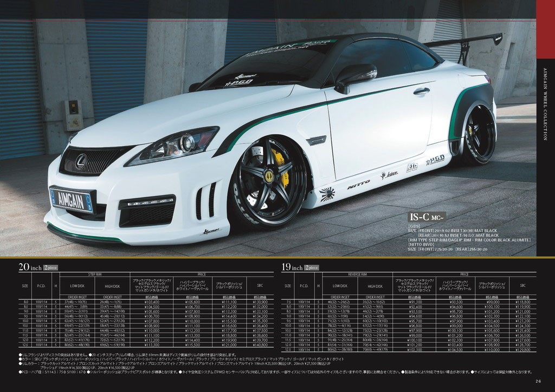The image size is (555, 392).
Task: Click the page number "26"
Action: click(x=538, y=381)
